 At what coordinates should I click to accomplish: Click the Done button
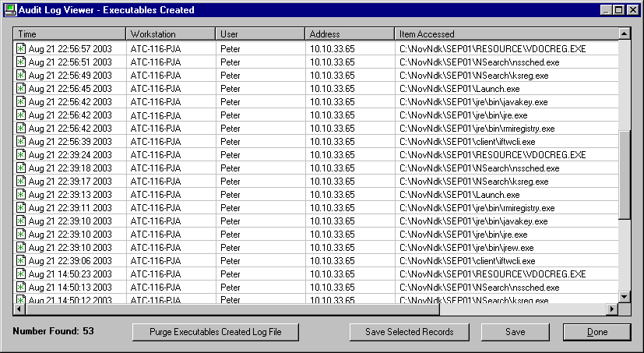coord(596,332)
